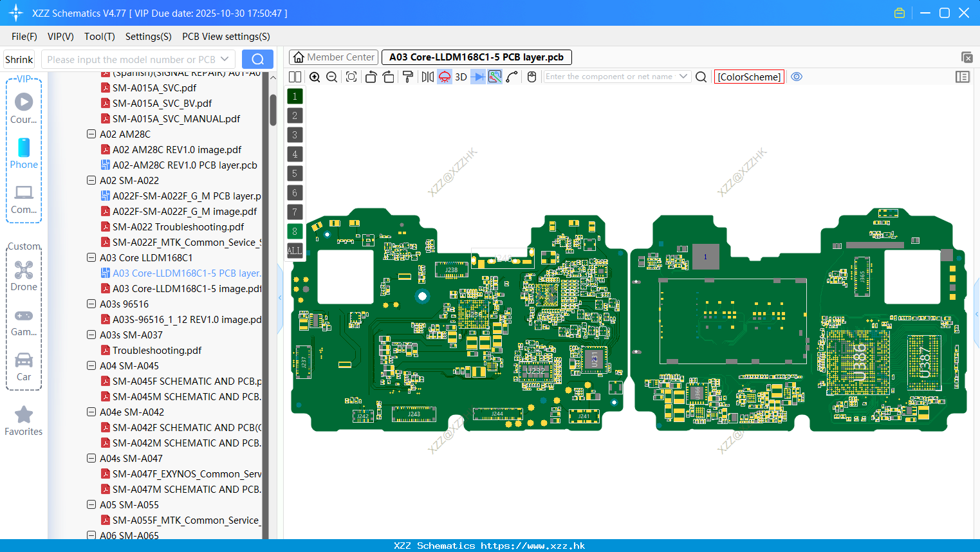The height and width of the screenshot is (552, 980).
Task: Toggle the diode direction icon
Action: (478, 77)
